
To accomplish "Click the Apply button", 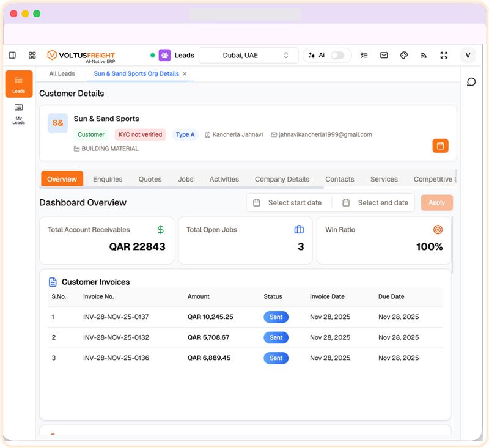I will pos(436,203).
